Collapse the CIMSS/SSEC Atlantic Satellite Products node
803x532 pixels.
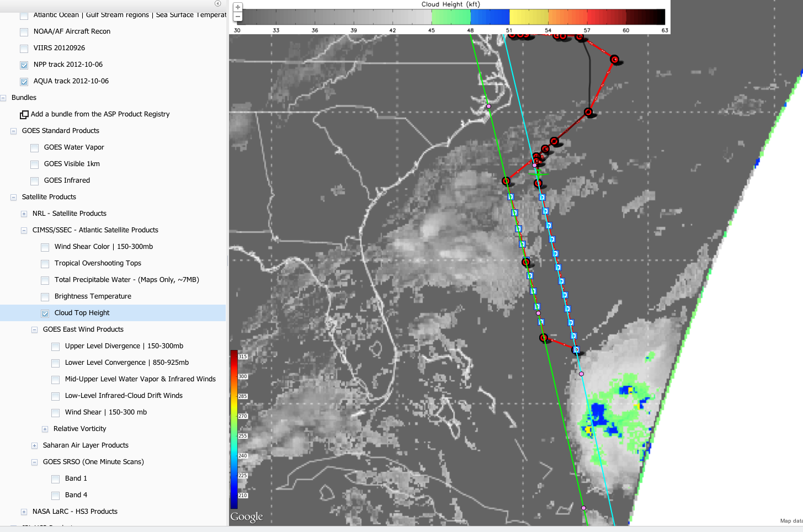click(x=24, y=230)
